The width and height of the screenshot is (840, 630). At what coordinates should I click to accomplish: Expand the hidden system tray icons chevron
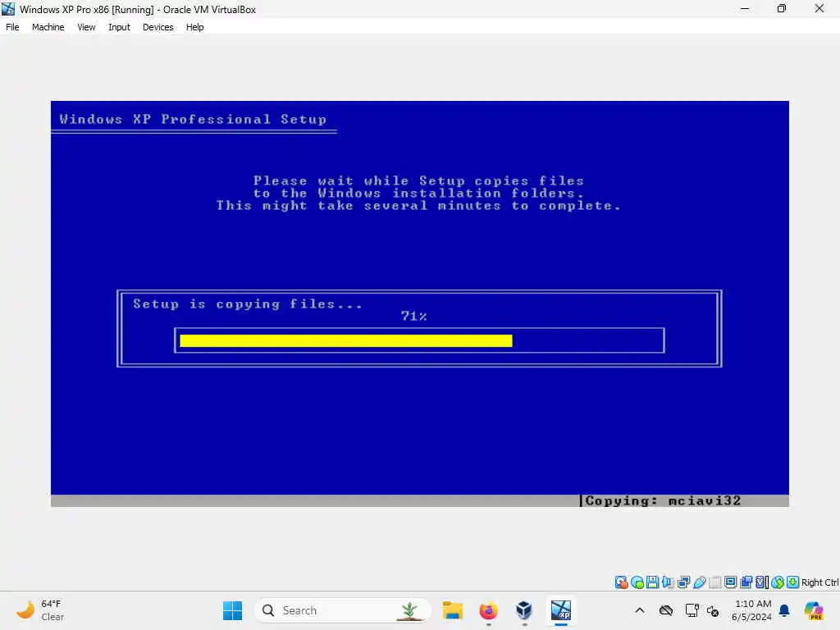click(x=640, y=610)
